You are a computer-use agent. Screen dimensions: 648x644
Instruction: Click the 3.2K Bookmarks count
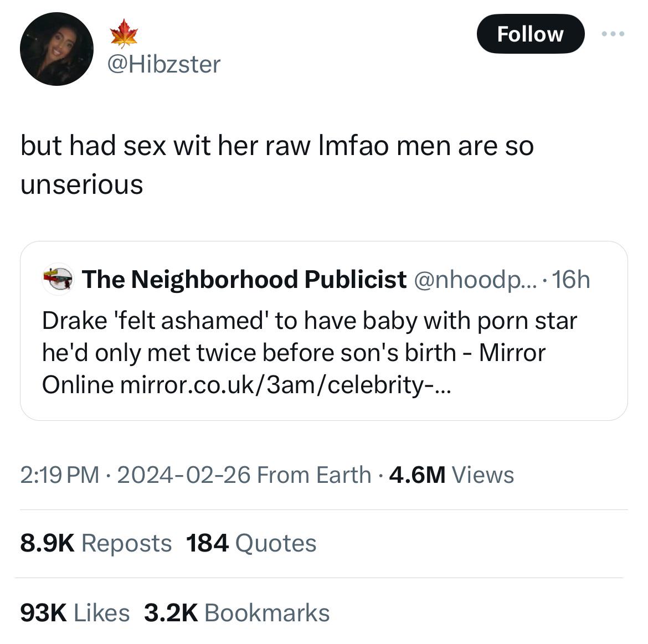(236, 612)
